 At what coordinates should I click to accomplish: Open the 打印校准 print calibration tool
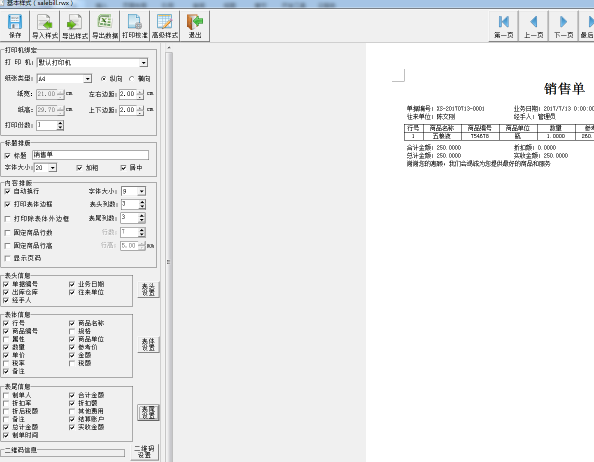point(135,26)
